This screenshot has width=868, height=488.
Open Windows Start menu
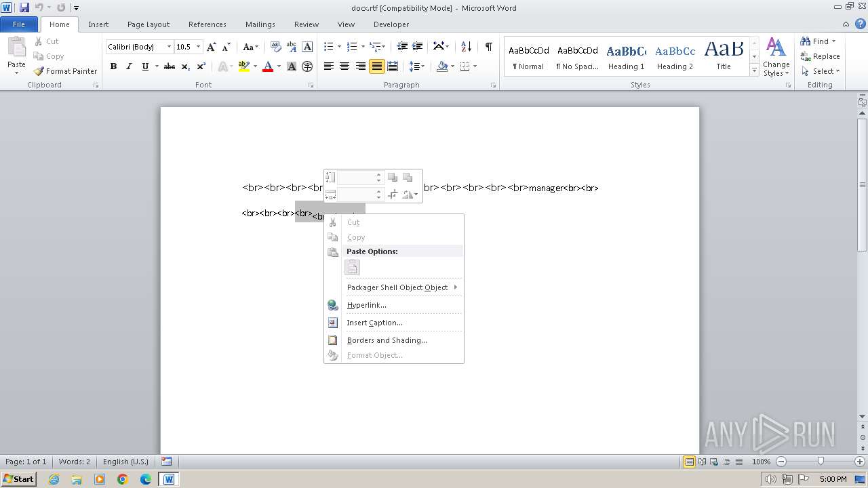(x=18, y=479)
